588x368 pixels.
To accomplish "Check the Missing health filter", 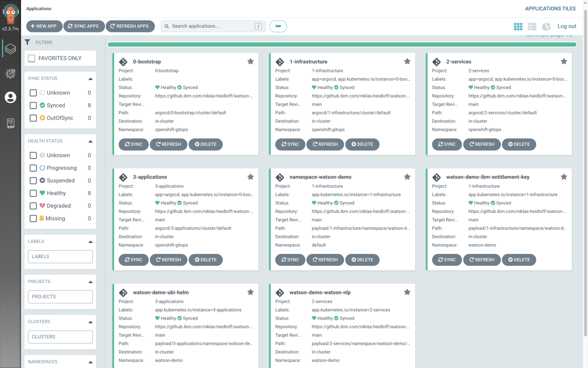I will coord(33,218).
